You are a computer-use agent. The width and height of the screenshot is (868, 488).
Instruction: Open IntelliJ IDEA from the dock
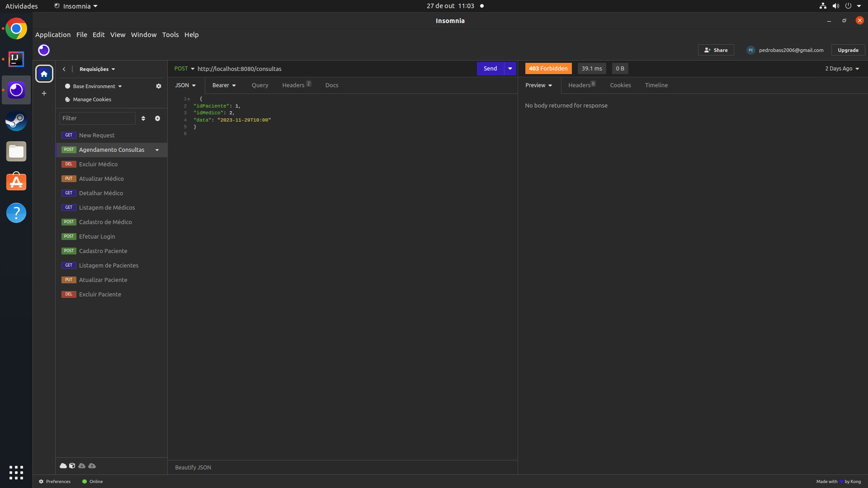click(x=16, y=59)
